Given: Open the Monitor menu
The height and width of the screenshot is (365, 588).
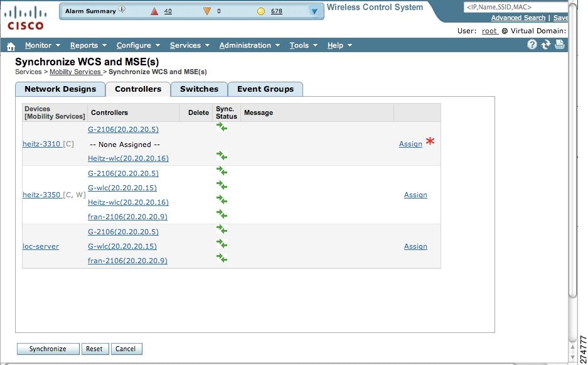Looking at the screenshot, I should [x=43, y=45].
